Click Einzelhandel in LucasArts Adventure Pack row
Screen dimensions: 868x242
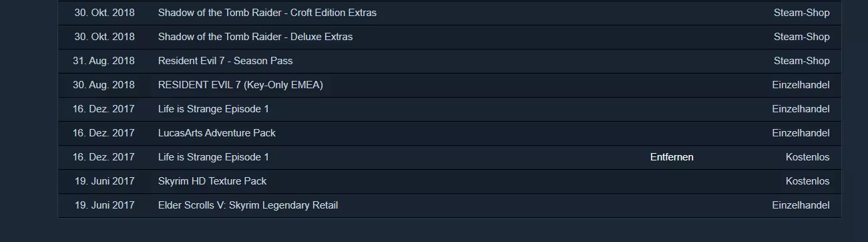point(801,133)
